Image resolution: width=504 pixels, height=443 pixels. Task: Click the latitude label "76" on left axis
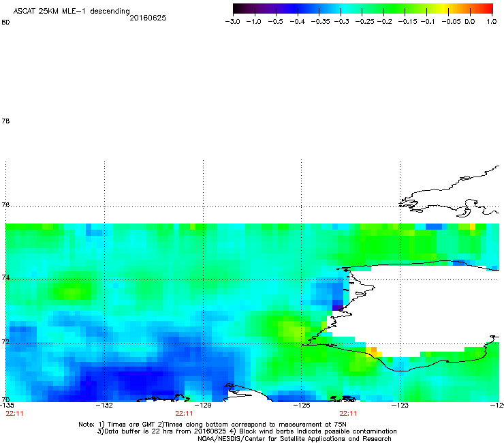pyautogui.click(x=5, y=204)
